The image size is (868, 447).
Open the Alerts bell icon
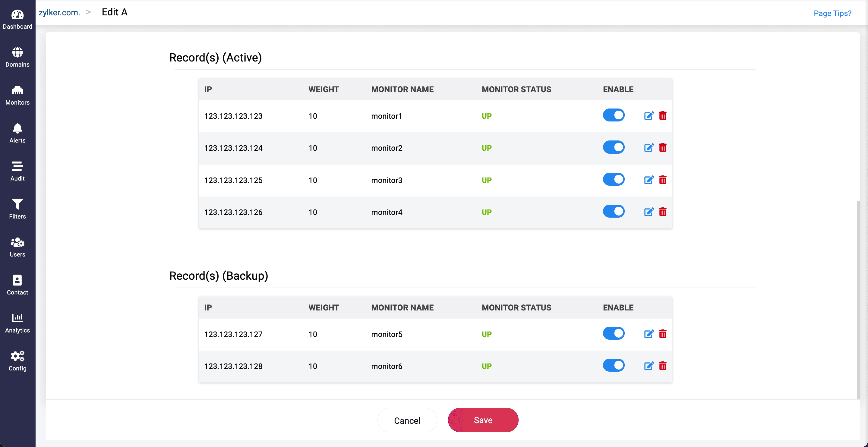(x=17, y=133)
